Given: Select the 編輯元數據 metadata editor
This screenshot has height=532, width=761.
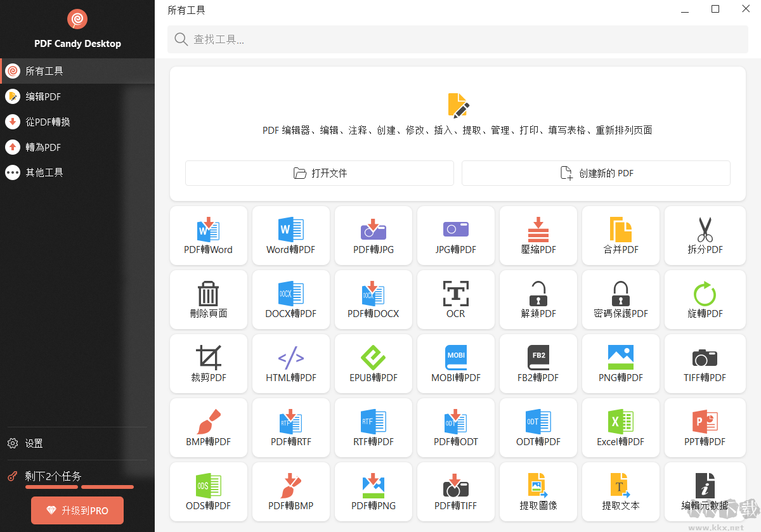Looking at the screenshot, I should point(705,491).
